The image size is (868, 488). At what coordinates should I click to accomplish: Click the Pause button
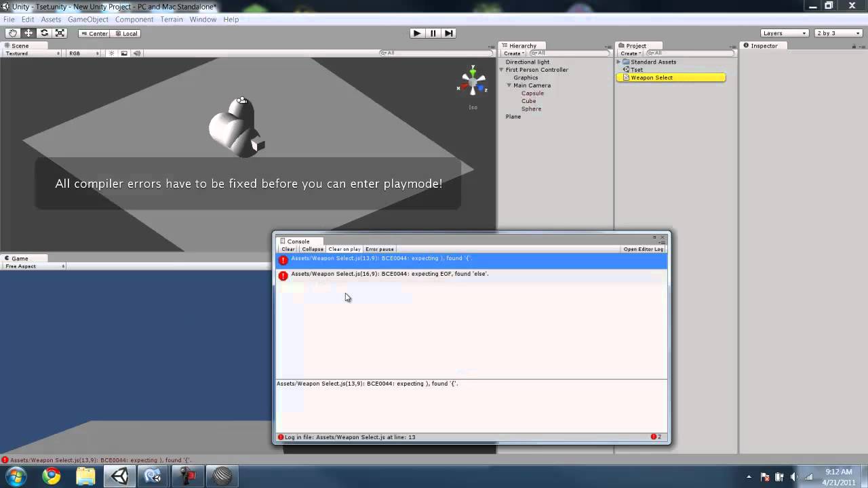pyautogui.click(x=433, y=33)
